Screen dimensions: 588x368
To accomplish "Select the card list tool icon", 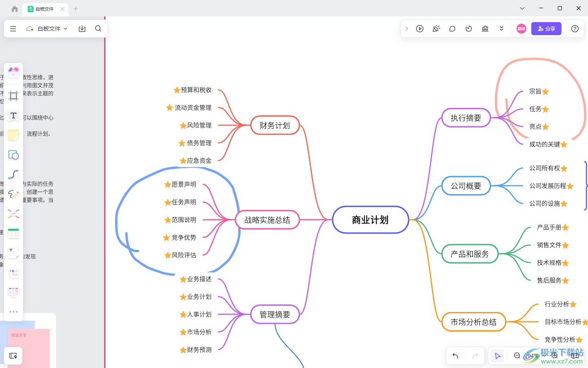I will coord(13,273).
